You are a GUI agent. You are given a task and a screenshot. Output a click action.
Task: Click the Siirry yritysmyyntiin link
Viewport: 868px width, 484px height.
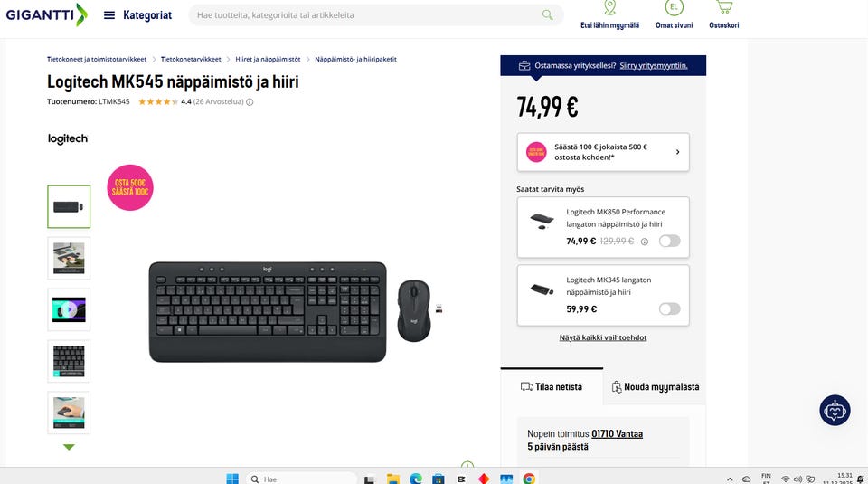tap(653, 65)
